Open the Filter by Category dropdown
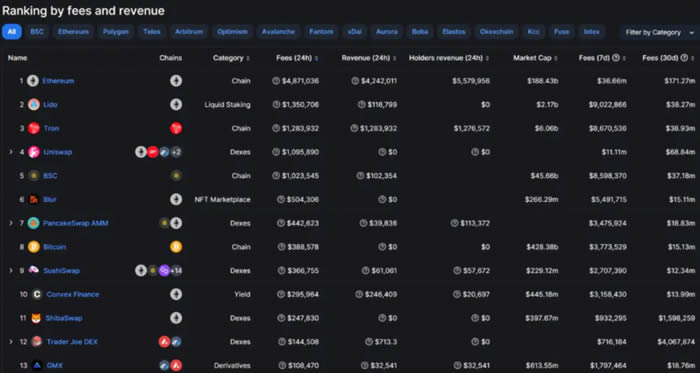The image size is (700, 373). [659, 32]
